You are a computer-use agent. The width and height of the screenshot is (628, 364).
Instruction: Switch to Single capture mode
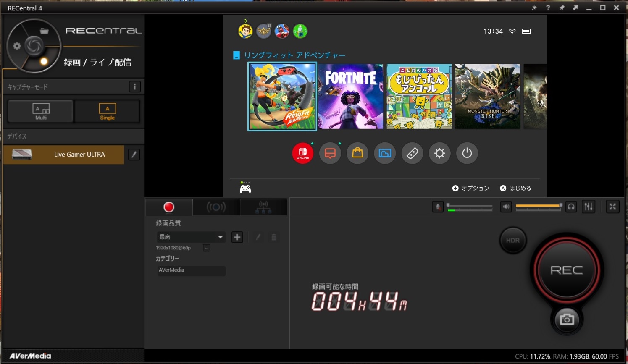click(107, 111)
